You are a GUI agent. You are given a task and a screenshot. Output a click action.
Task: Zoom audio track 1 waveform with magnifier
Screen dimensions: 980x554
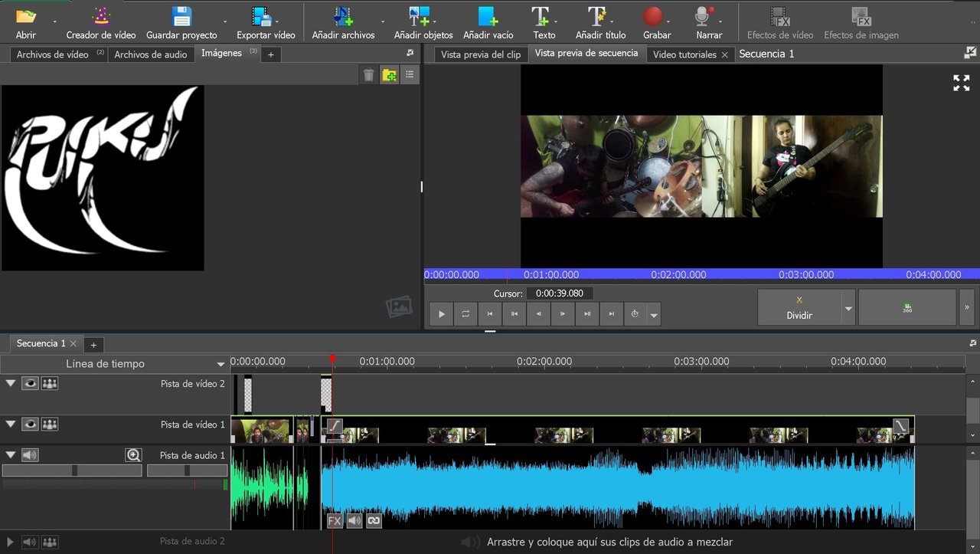click(133, 455)
